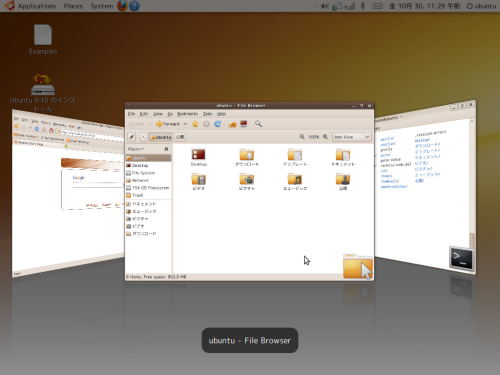The width and height of the screenshot is (500, 375).
Task: Click the Forward arrow in File Browser toolbar
Action: pos(168,124)
